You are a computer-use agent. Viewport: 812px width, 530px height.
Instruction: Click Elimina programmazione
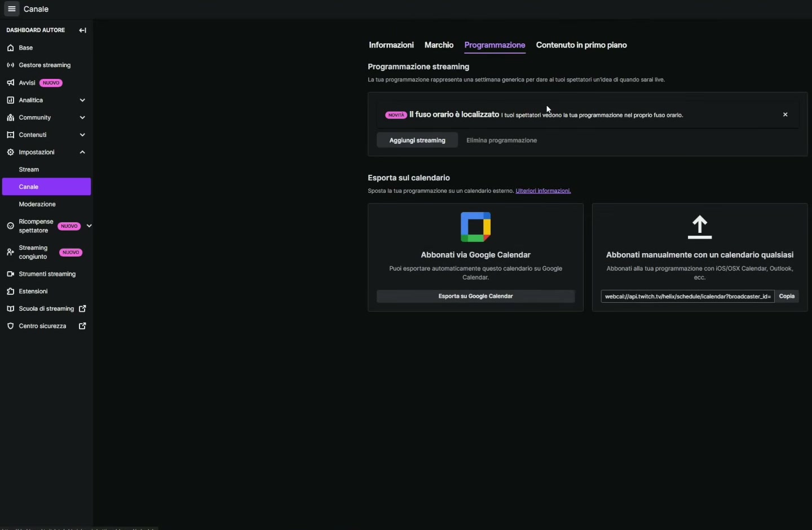click(501, 140)
